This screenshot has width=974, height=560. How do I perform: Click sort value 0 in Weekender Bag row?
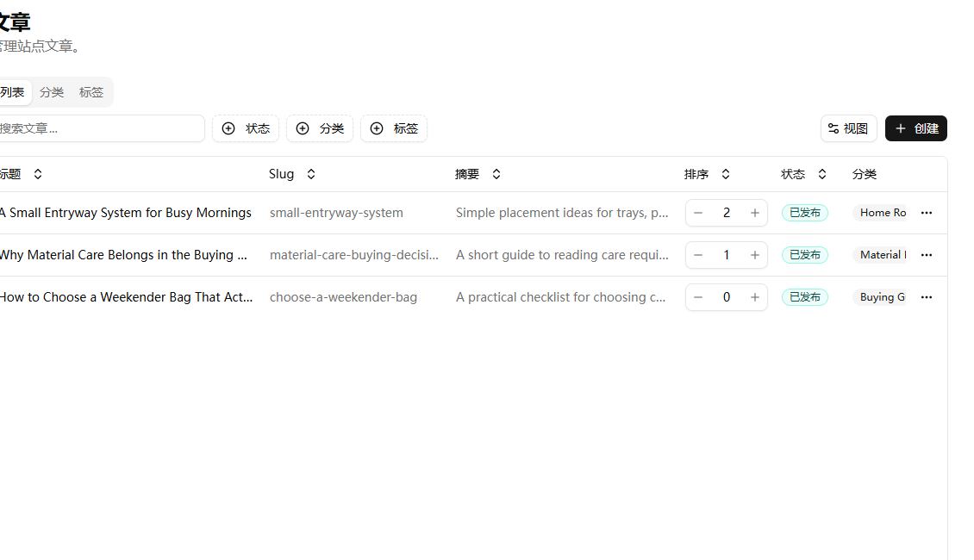[726, 297]
